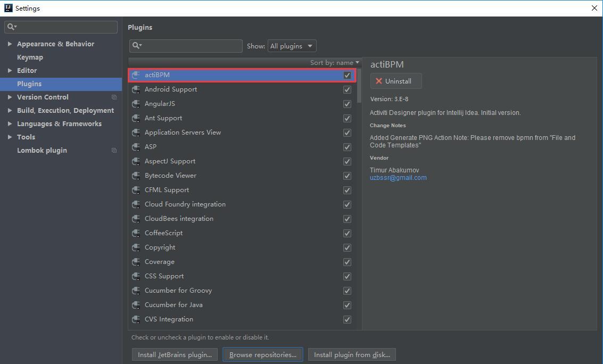Screen dimensions: 603x364
Task: Click the IntelliJ logo in title bar
Action: click(8, 8)
